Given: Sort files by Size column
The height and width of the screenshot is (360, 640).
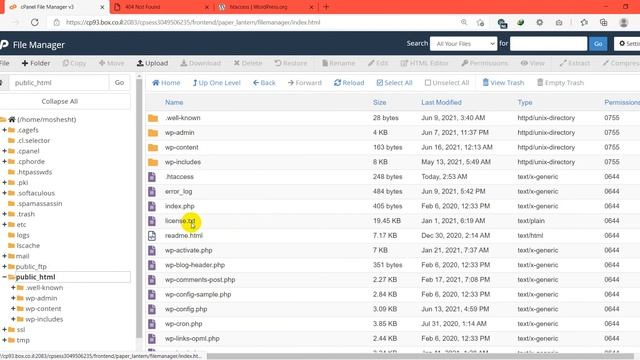Looking at the screenshot, I should [380, 102].
